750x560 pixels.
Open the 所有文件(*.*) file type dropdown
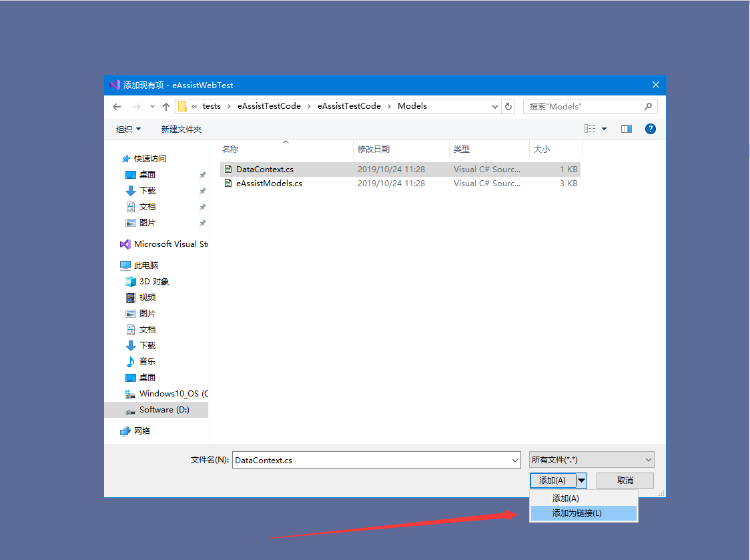[591, 460]
